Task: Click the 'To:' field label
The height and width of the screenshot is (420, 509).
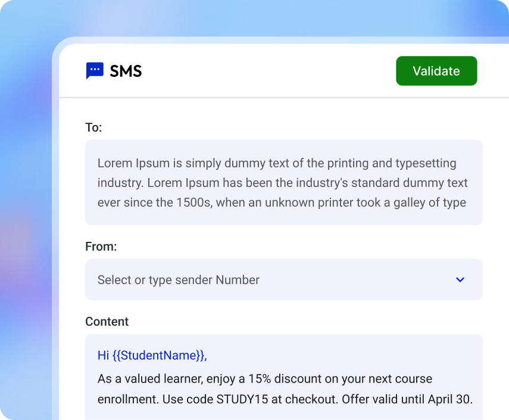Action: click(x=93, y=127)
